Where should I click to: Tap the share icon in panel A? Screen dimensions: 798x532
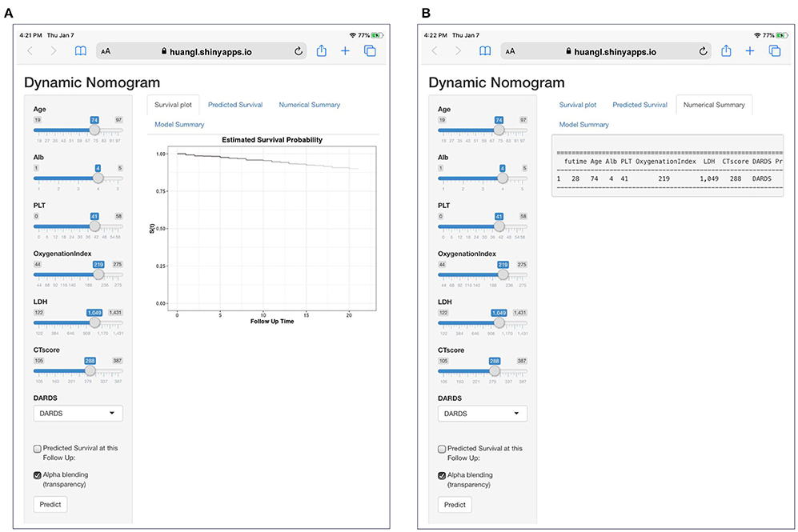(322, 50)
